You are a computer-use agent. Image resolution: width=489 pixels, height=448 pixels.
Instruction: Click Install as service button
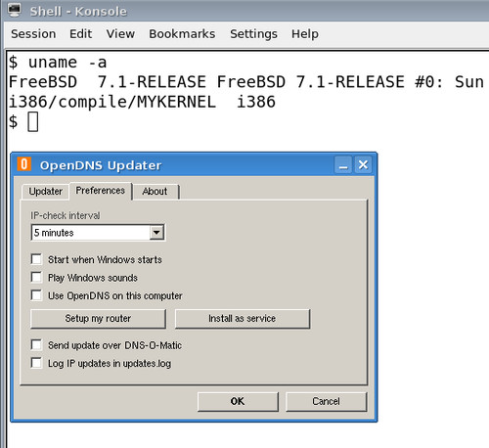tap(243, 319)
